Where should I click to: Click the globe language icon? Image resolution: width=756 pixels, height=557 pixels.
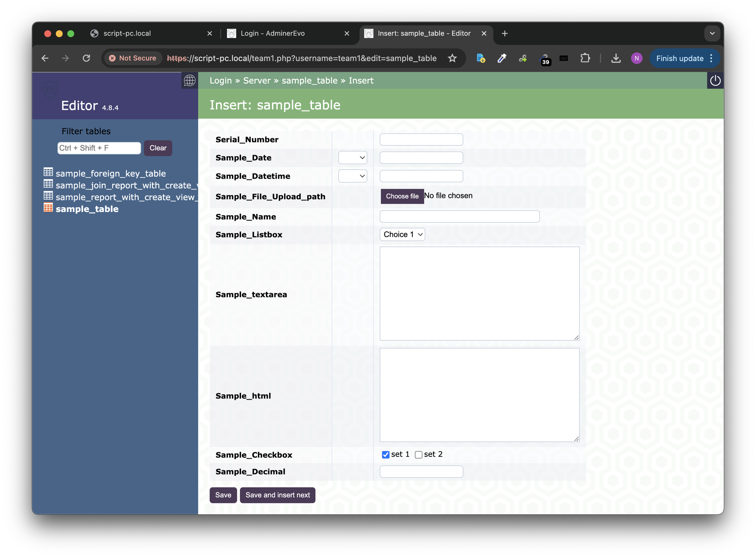[x=190, y=80]
